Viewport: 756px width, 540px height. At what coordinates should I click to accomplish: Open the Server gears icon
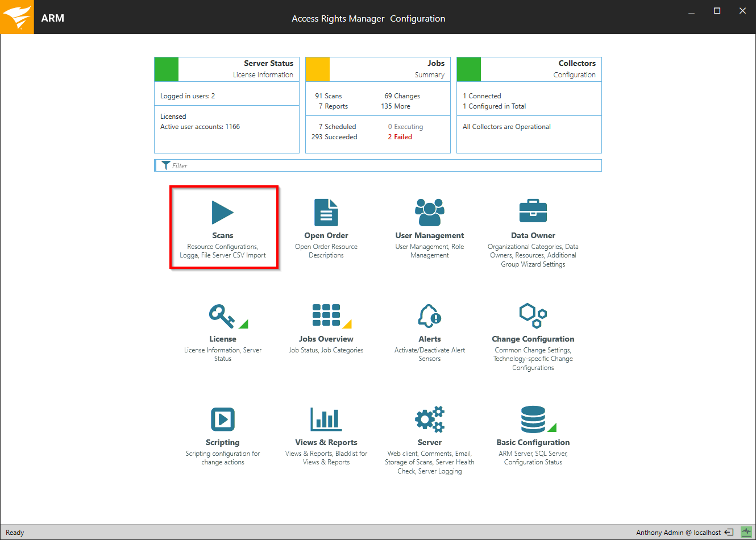click(430, 419)
